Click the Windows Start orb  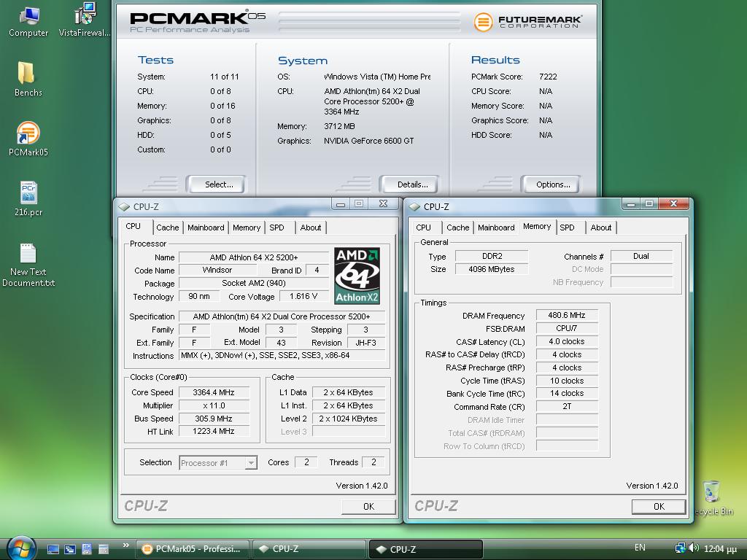pos(21,548)
